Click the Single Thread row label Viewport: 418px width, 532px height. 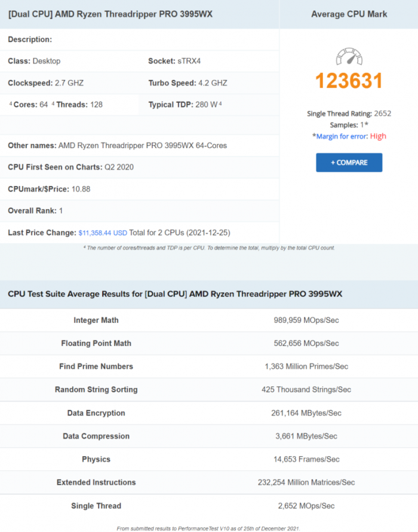pyautogui.click(x=96, y=506)
